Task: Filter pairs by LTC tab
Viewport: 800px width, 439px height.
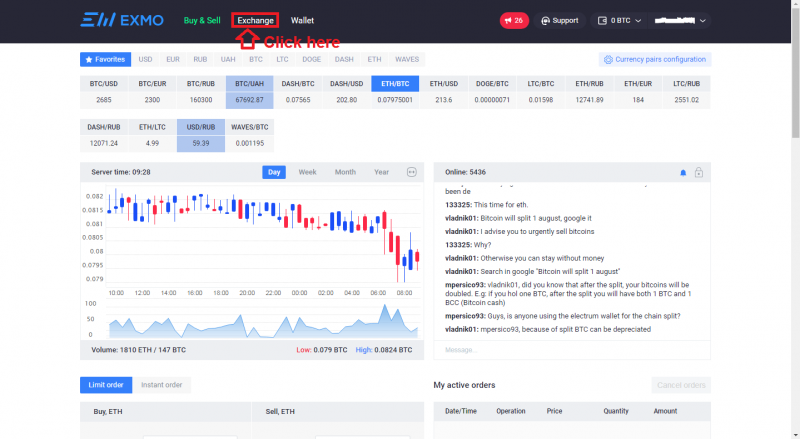Action: 282,59
